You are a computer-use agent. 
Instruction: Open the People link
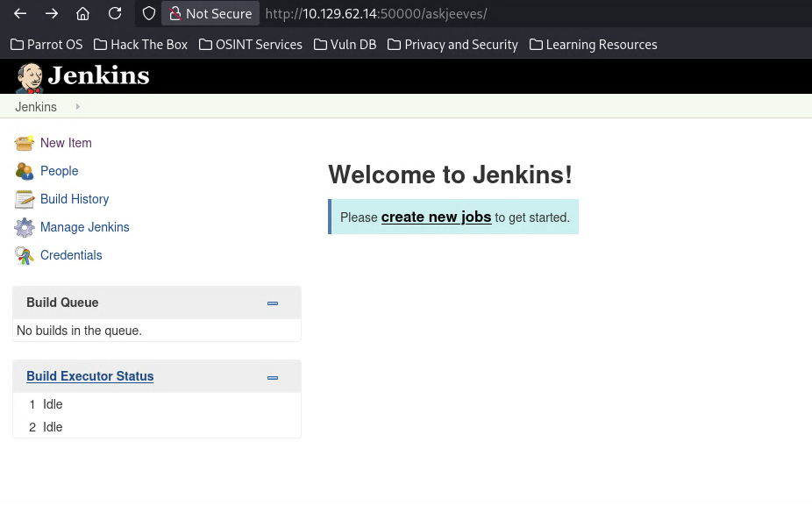pyautogui.click(x=59, y=171)
